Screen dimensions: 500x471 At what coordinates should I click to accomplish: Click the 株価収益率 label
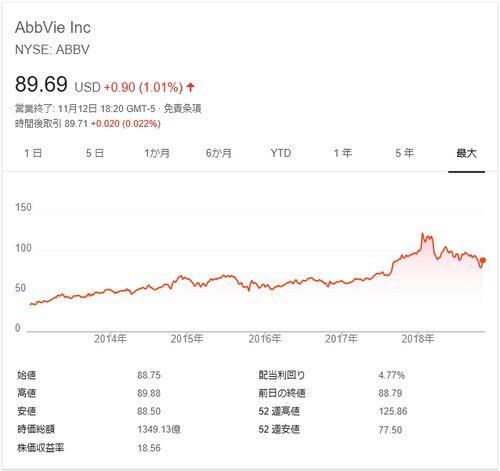(40, 448)
